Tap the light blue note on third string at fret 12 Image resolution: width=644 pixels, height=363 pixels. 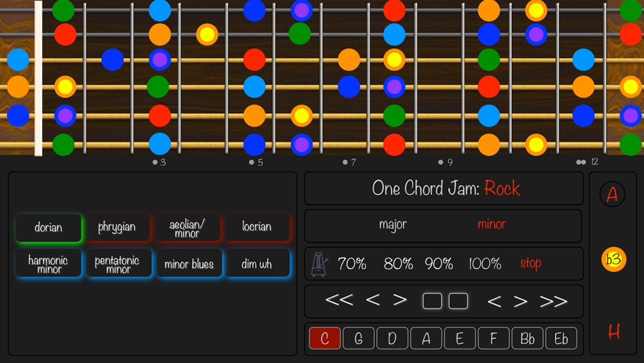[583, 59]
